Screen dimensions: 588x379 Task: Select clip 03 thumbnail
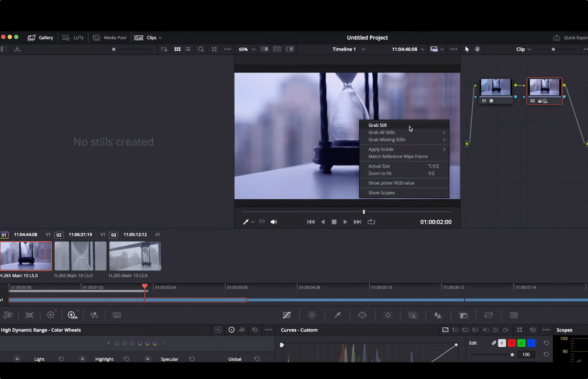(x=135, y=256)
